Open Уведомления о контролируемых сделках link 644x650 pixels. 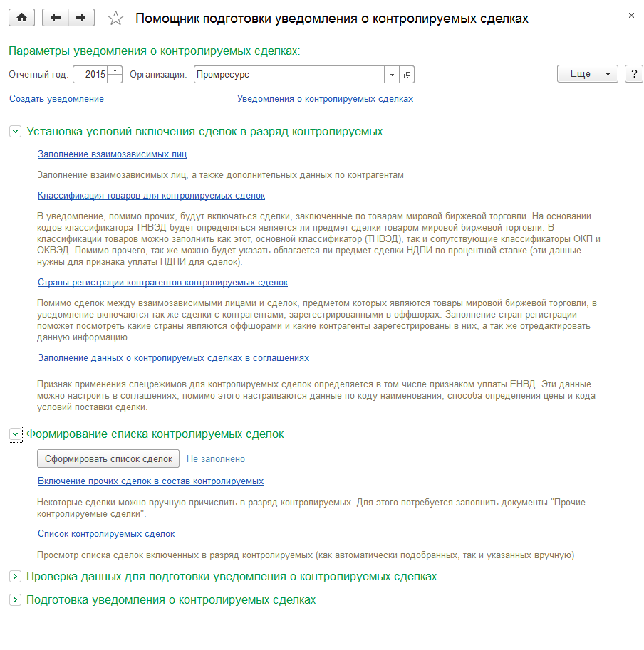(325, 99)
